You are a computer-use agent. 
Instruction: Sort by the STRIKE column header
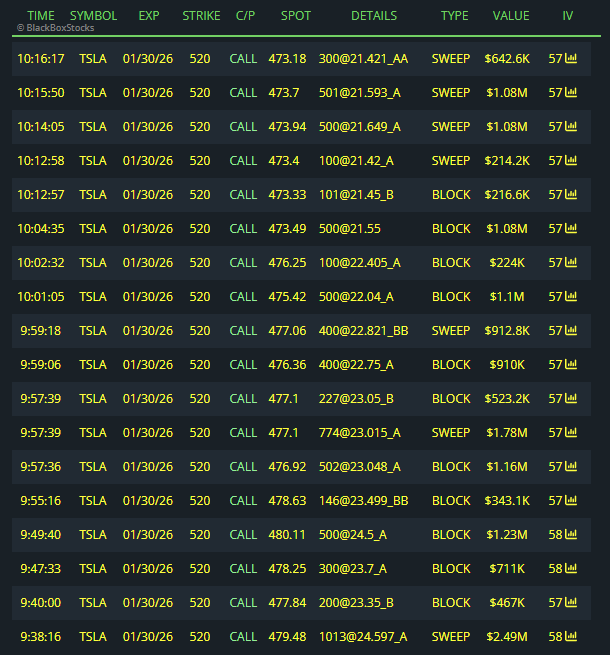(x=201, y=16)
